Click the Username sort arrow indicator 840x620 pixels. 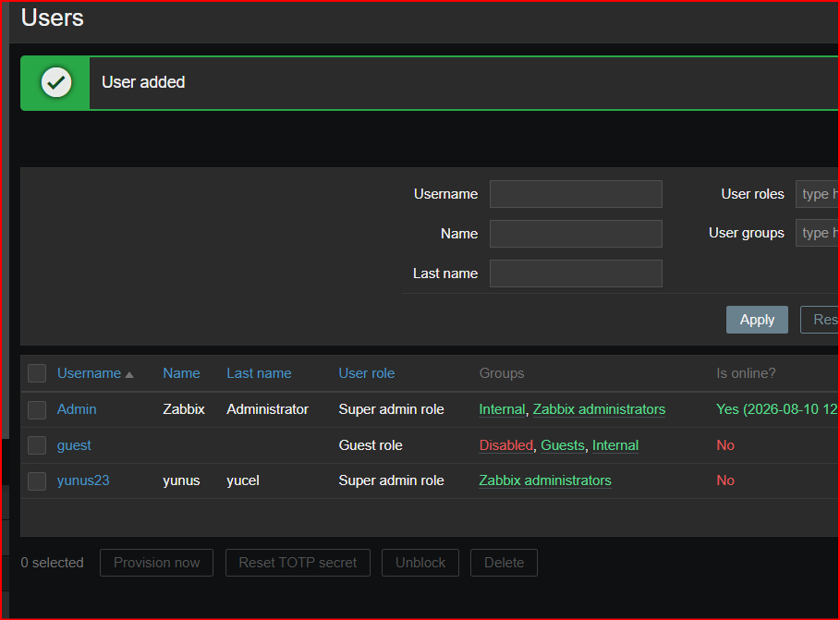[x=129, y=374]
